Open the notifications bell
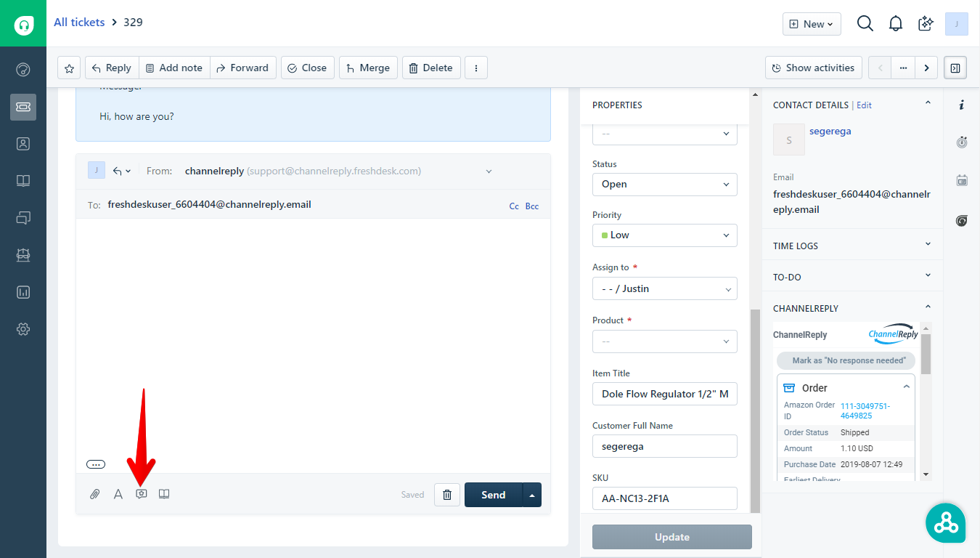980x558 pixels. 896,24
